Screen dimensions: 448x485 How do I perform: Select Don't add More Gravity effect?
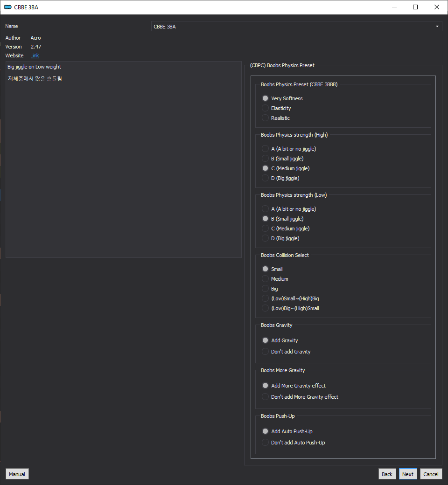point(300,397)
